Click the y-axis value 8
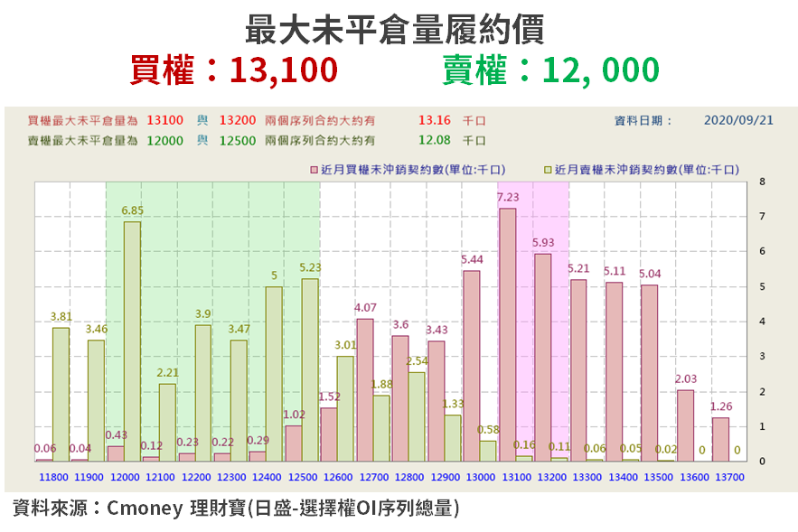The image size is (798, 532). click(762, 182)
